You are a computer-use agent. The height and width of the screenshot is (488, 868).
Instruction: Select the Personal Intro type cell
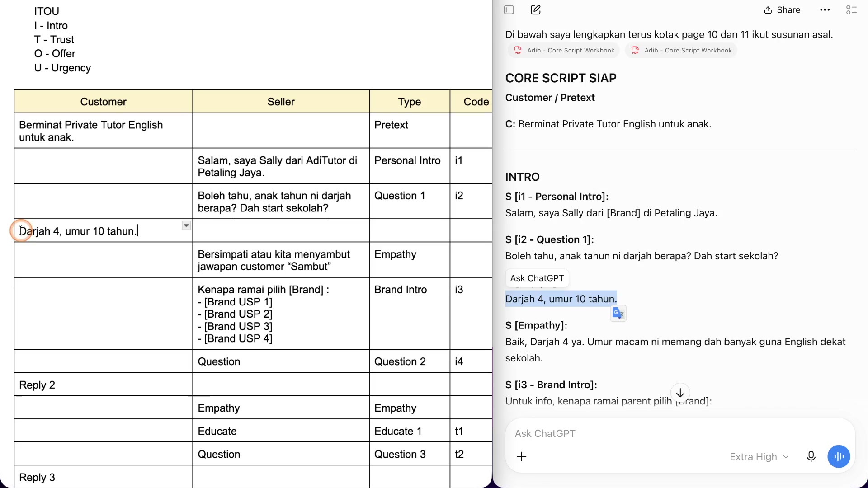[410, 166]
